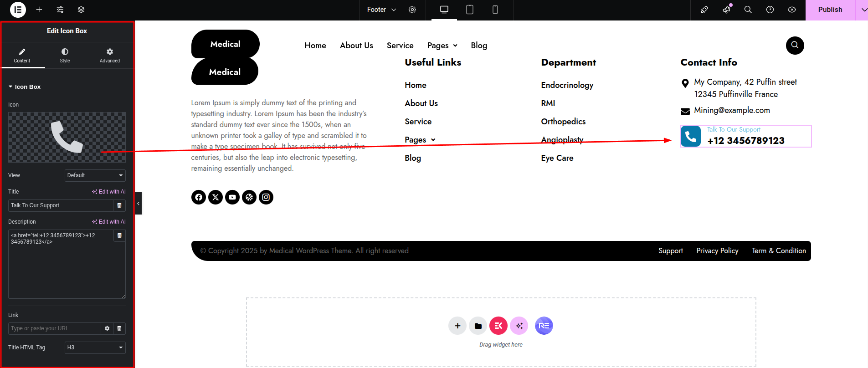This screenshot has width=868, height=368.
Task: Collapse the editor panel with arrow handle
Action: tap(138, 203)
